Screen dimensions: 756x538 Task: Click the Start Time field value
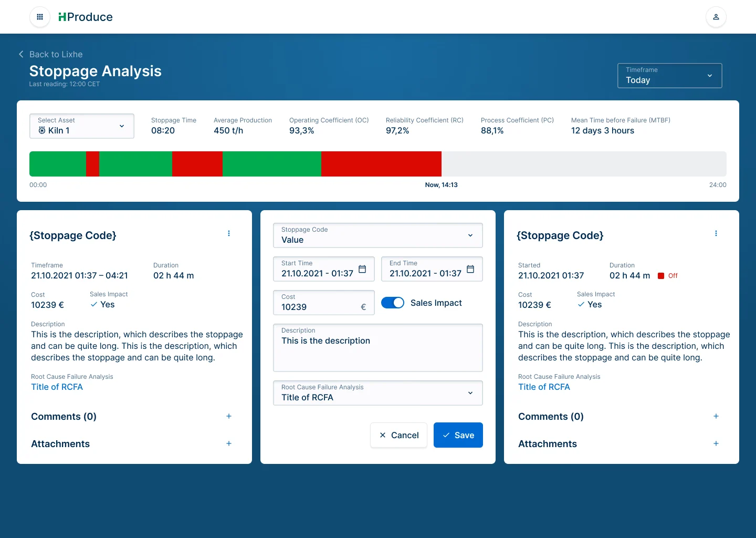317,273
